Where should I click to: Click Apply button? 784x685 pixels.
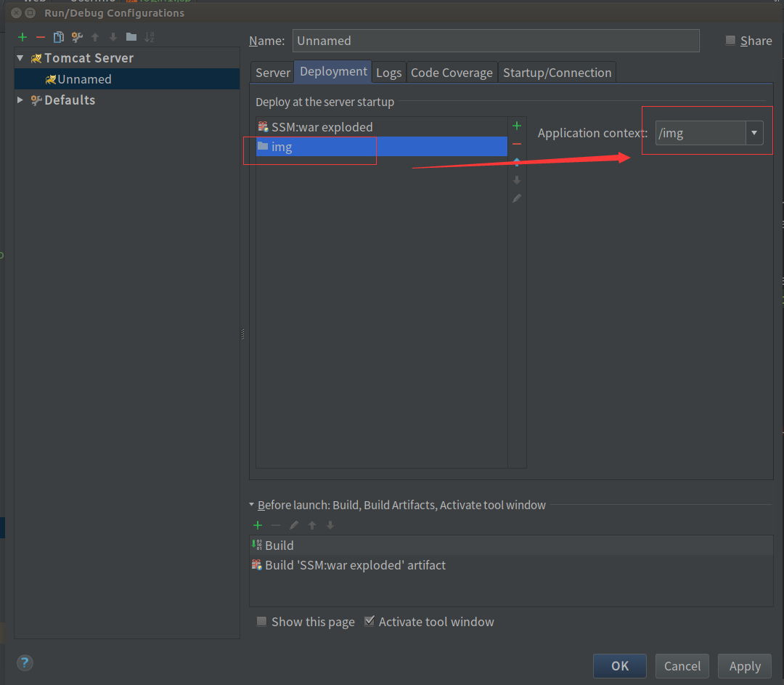pos(745,666)
